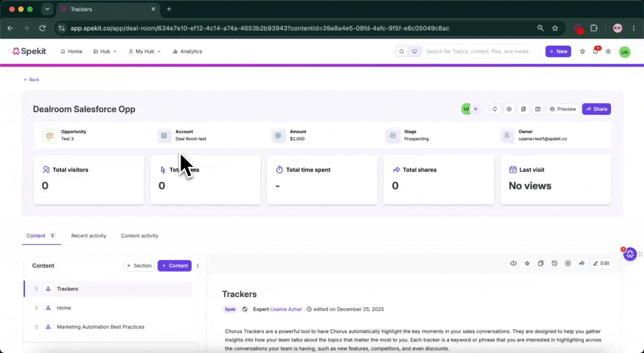Click the browser address bar
Image resolution: width=644 pixels, height=353 pixels.
295,28
